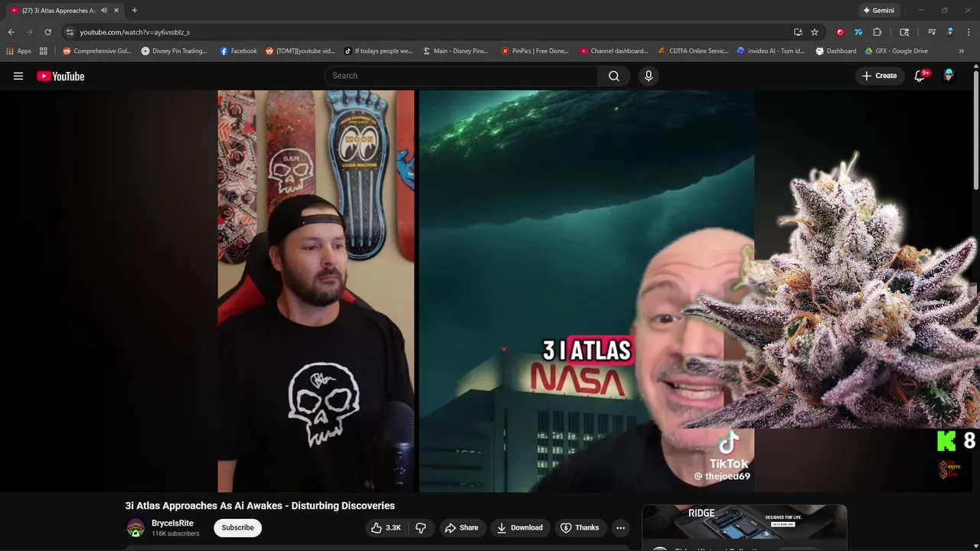Open the YouTube guide hamburger menu
980x551 pixels.
pyautogui.click(x=18, y=76)
